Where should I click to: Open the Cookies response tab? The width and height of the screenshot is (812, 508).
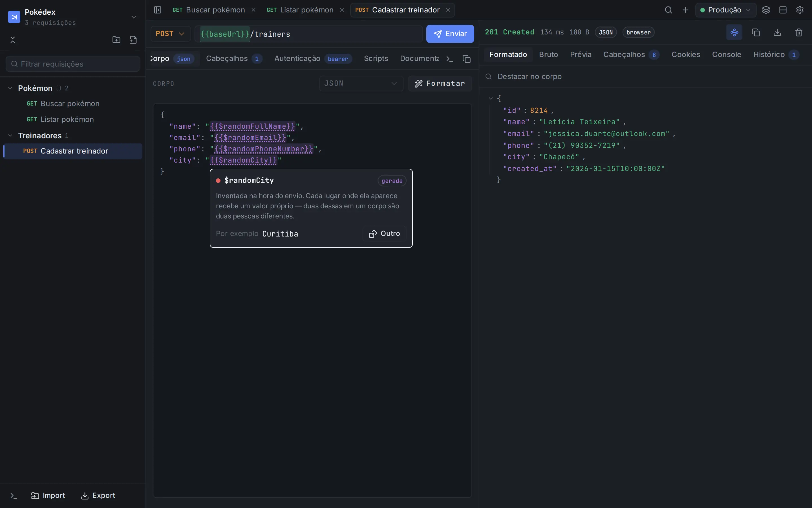(685, 54)
